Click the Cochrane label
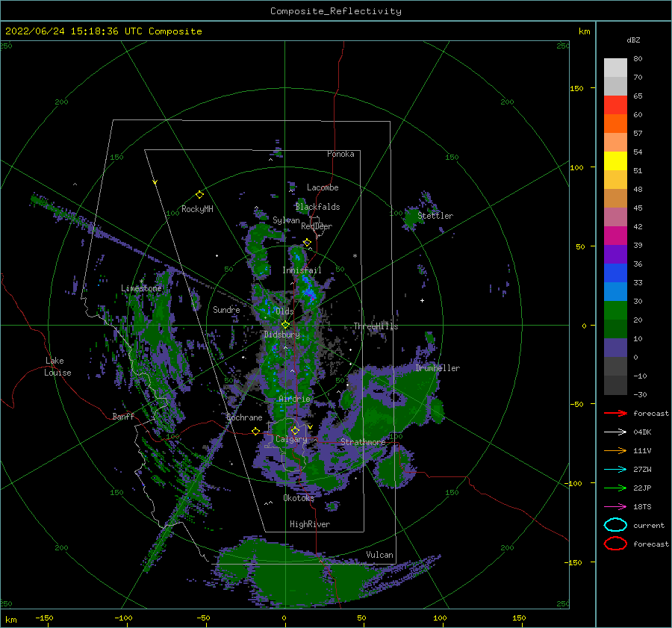Image resolution: width=672 pixels, height=628 pixels. tap(244, 417)
